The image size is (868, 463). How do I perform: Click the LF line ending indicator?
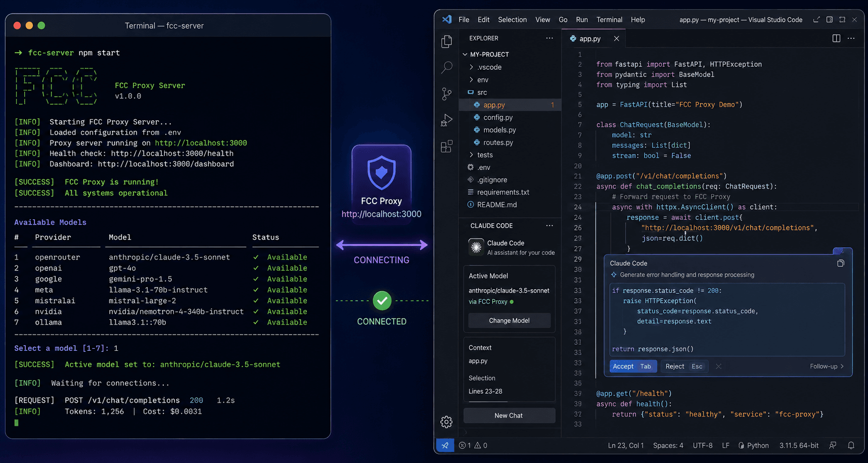pyautogui.click(x=725, y=445)
